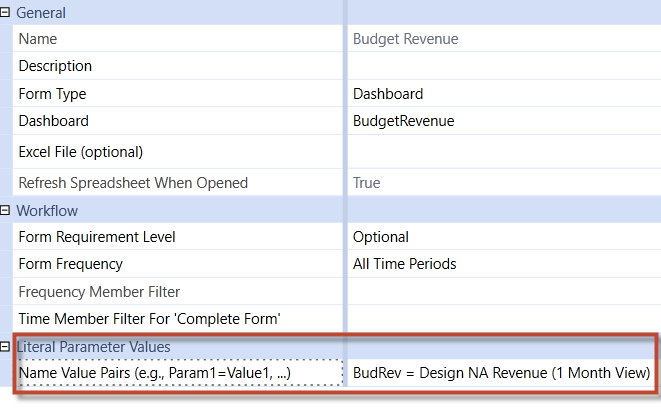
Task: Edit the BudRev name value pair field
Action: pos(501,373)
